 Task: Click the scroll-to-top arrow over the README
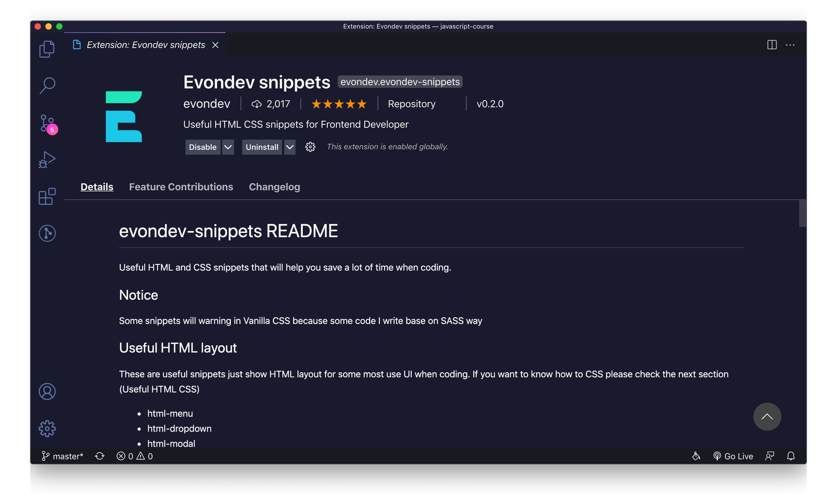coord(767,416)
